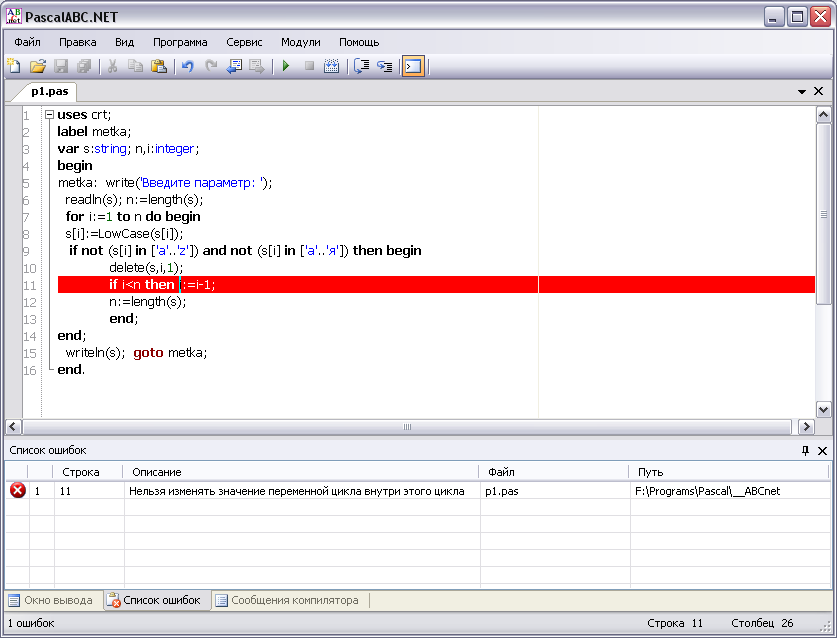Close the p1.pas document tab
837x638 pixels.
819,91
